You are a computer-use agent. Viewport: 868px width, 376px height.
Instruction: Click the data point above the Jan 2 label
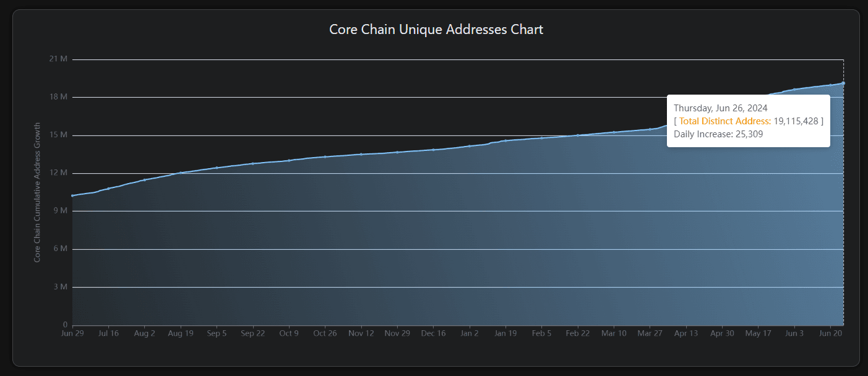point(470,145)
